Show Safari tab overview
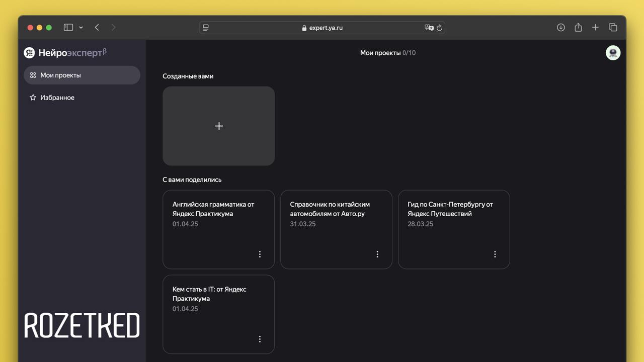The width and height of the screenshot is (644, 362). [613, 28]
